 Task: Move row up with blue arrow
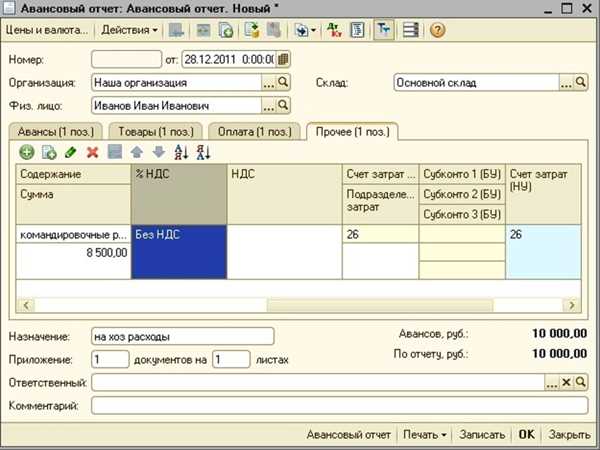[x=137, y=152]
